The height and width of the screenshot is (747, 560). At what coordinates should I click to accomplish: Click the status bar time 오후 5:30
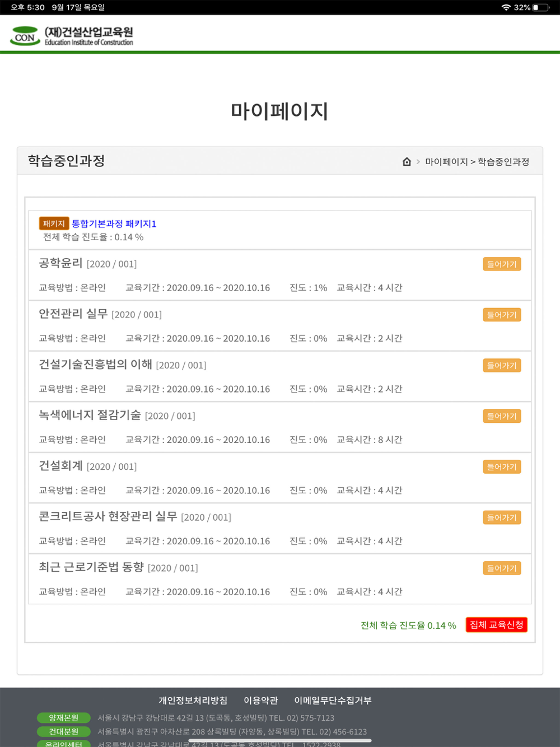(27, 7)
